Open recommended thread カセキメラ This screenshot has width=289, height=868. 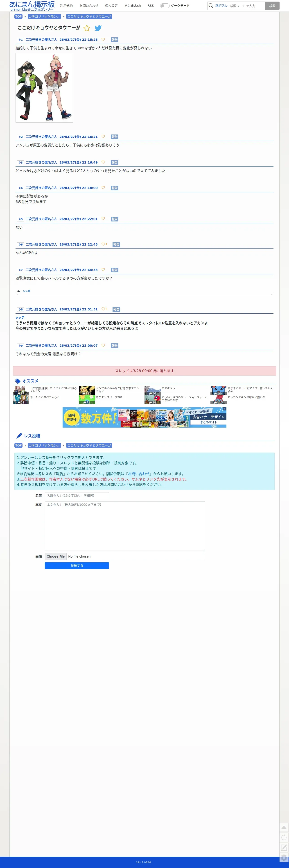tap(168, 388)
